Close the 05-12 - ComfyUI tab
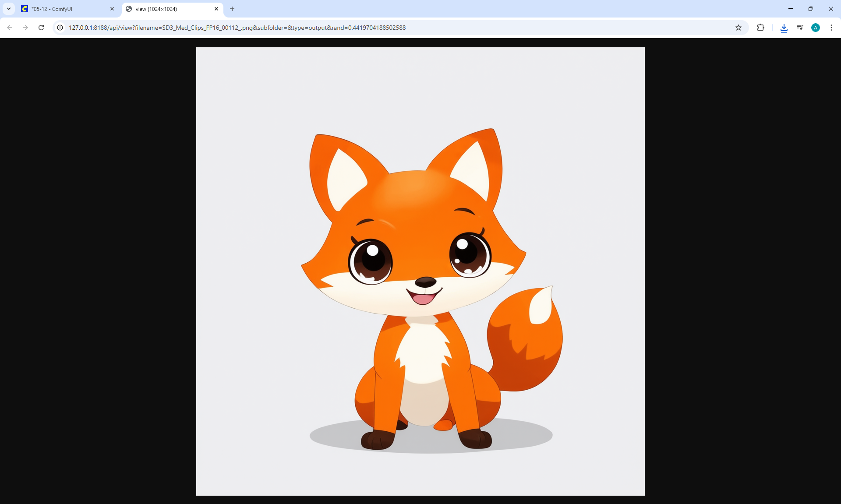Viewport: 841px width, 504px height. point(112,9)
